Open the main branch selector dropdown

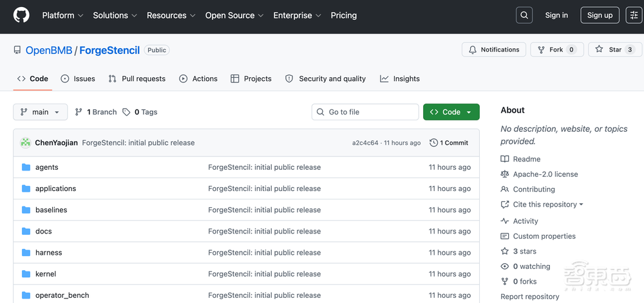point(40,112)
